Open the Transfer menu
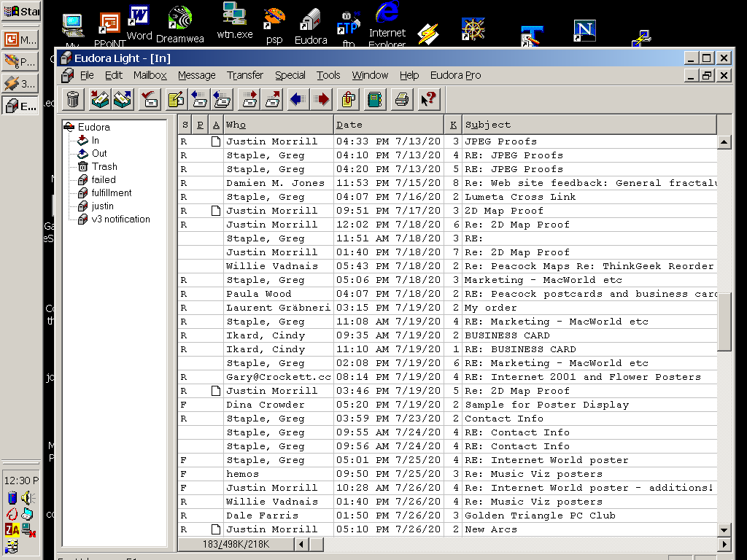Viewport: 747px width, 560px height. (245, 75)
